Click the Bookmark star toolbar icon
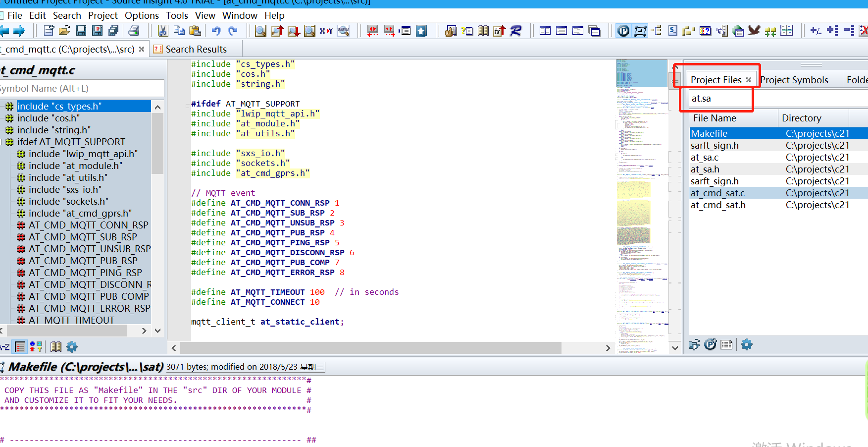 pos(421,31)
